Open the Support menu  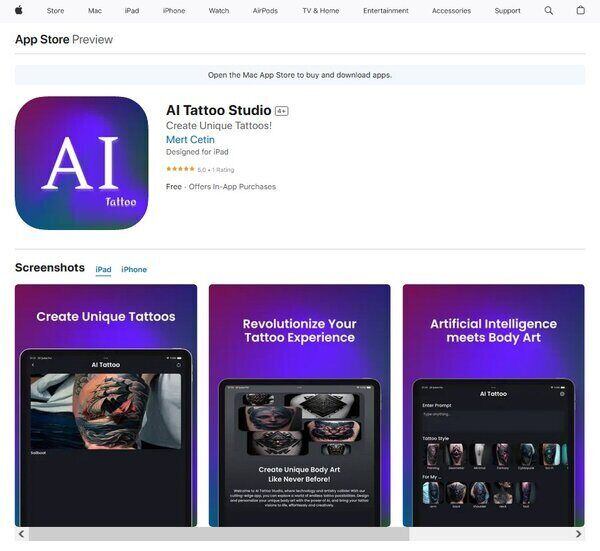point(507,11)
